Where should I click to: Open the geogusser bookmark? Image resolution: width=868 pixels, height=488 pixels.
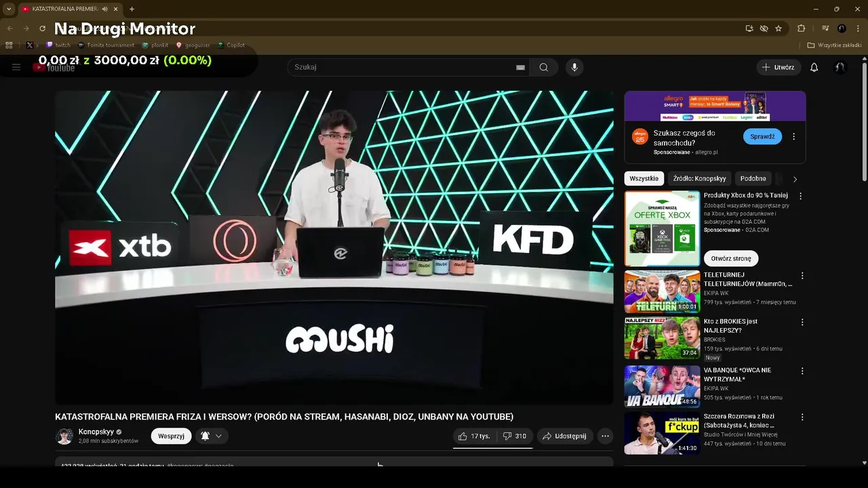[193, 45]
